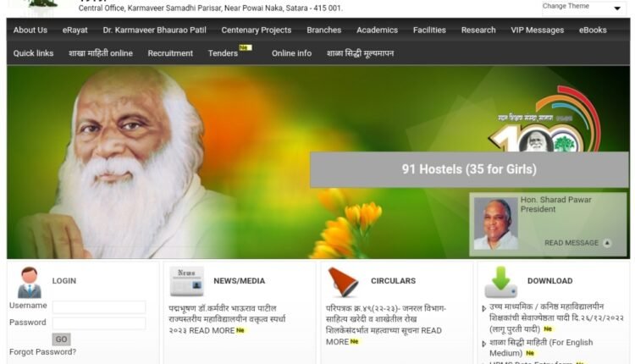
Task: Click Hon. Sharad Pawar's photo thumbnail
Action: [495, 223]
